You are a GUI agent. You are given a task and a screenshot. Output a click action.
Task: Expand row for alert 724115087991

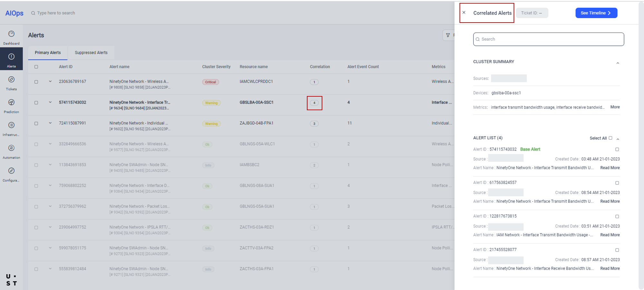pyautogui.click(x=50, y=123)
